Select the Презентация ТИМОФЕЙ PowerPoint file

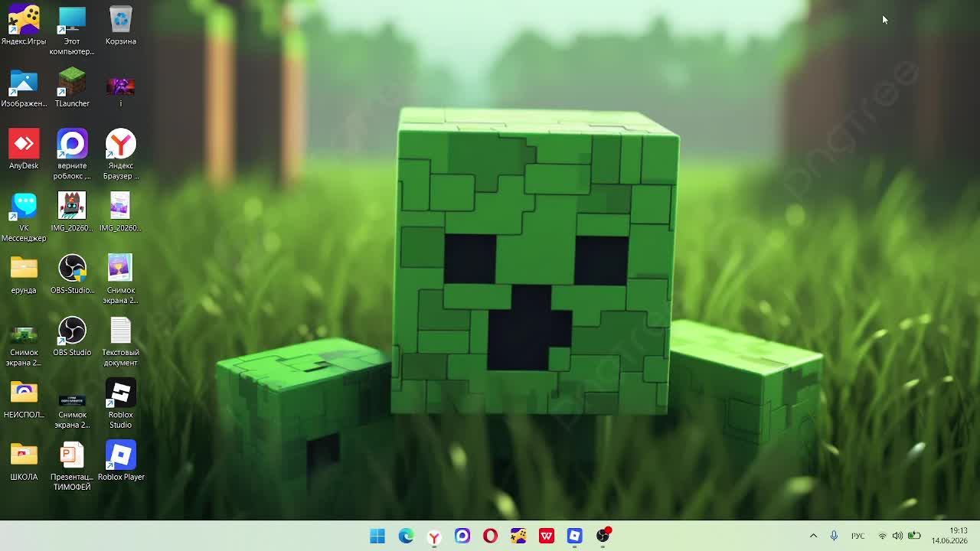[x=72, y=467]
